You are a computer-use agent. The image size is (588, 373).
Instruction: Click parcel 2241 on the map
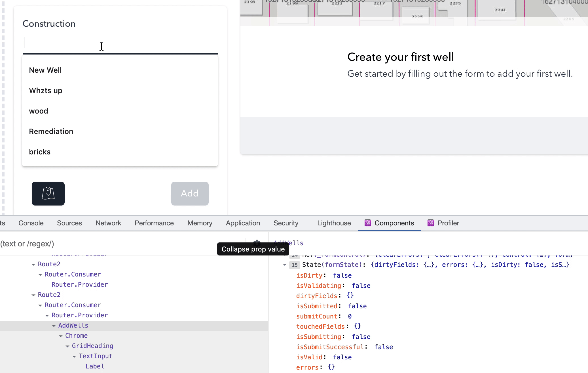pyautogui.click(x=500, y=10)
